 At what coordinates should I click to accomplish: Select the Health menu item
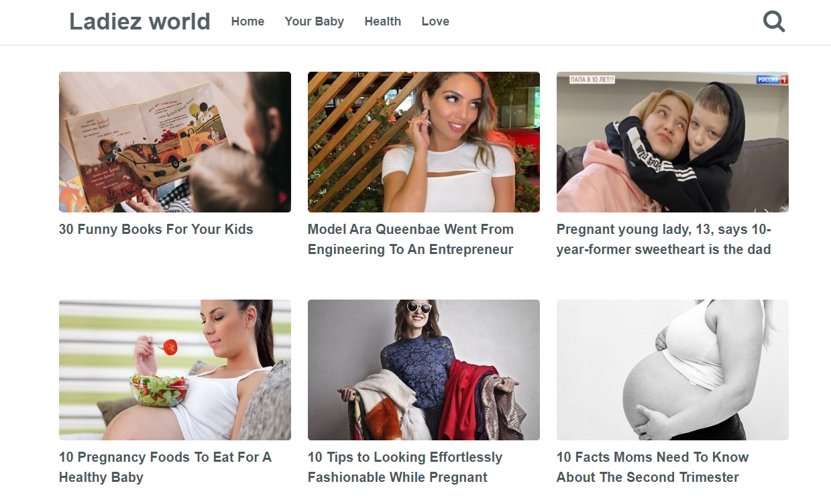pyautogui.click(x=382, y=21)
